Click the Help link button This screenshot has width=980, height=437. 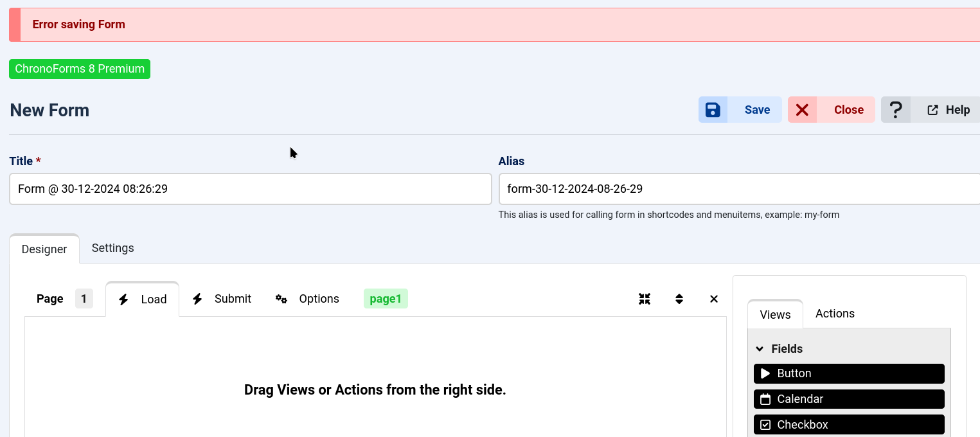click(x=949, y=110)
